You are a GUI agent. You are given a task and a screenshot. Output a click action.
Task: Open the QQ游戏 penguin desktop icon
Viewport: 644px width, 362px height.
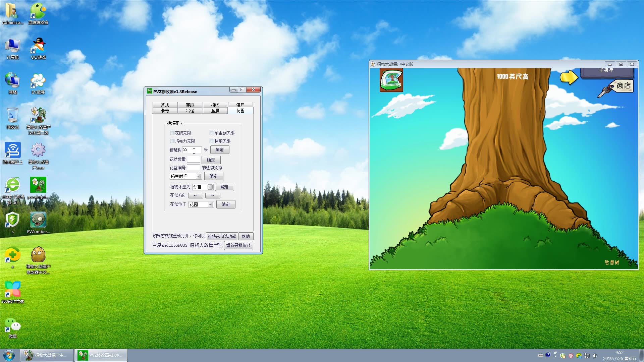click(38, 48)
